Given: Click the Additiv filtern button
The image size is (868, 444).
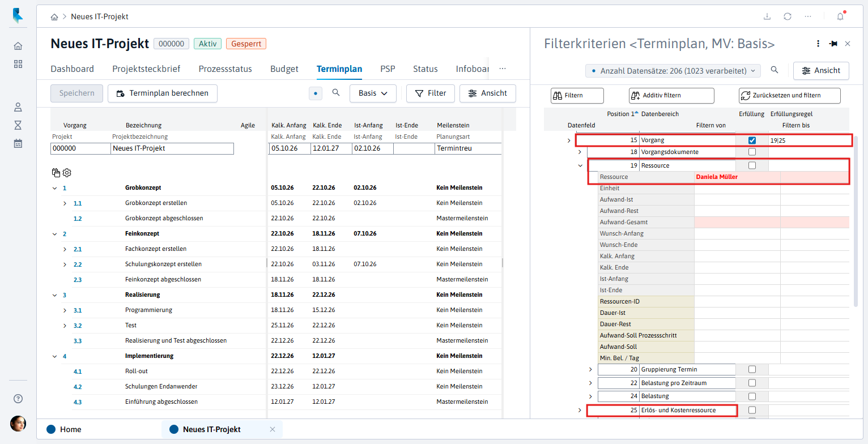Looking at the screenshot, I should coord(671,95).
